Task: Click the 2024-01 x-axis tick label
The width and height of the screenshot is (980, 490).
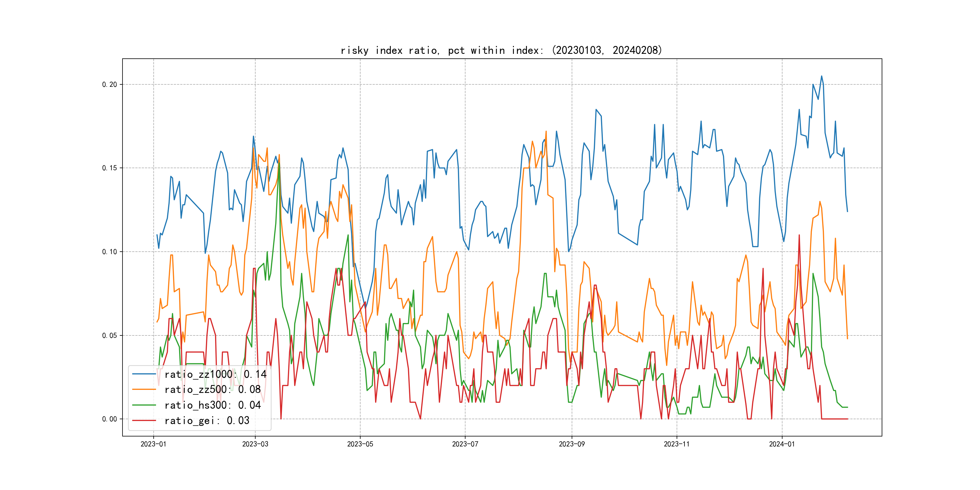Action: [782, 444]
